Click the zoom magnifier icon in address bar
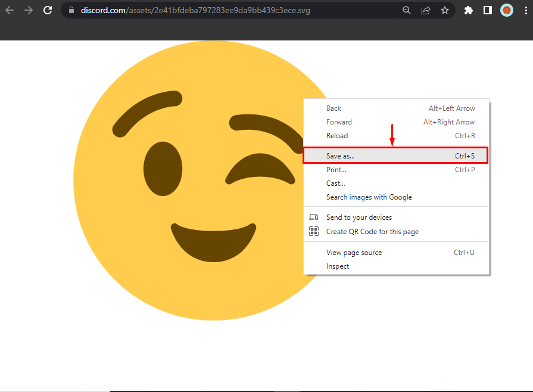The width and height of the screenshot is (533, 392). (407, 10)
